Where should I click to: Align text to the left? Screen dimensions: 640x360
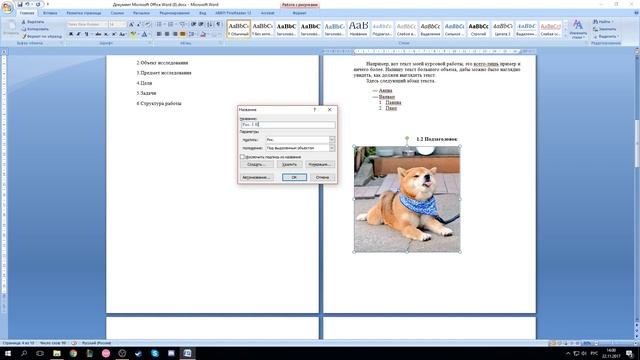click(159, 34)
